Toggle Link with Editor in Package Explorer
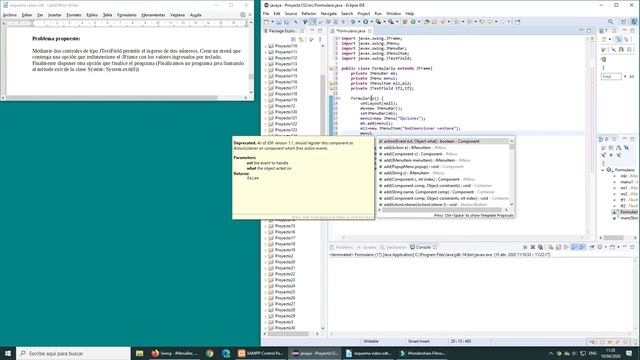This screenshot has height=360, width=640. [x=301, y=39]
